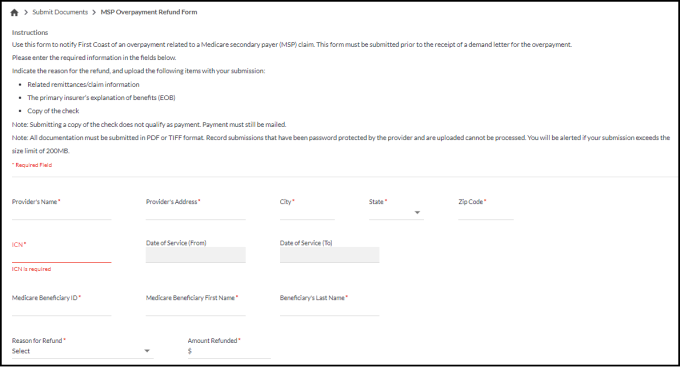Select MSP Overpayment Refund Form breadcrumb
Viewport: 680px width, 367px height.
[149, 12]
